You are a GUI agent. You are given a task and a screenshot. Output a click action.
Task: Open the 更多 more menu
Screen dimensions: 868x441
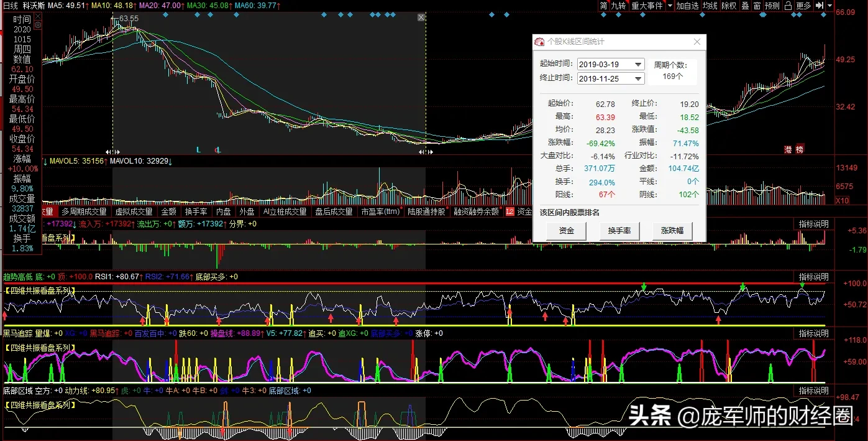pyautogui.click(x=803, y=6)
